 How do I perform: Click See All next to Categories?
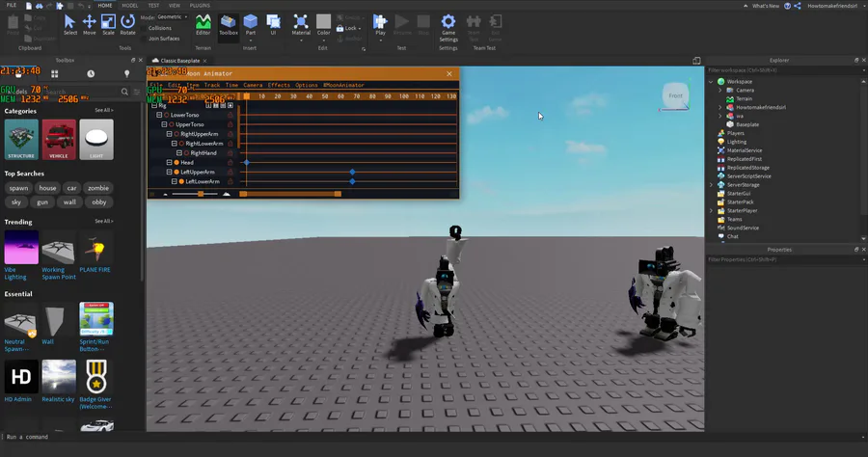click(103, 111)
